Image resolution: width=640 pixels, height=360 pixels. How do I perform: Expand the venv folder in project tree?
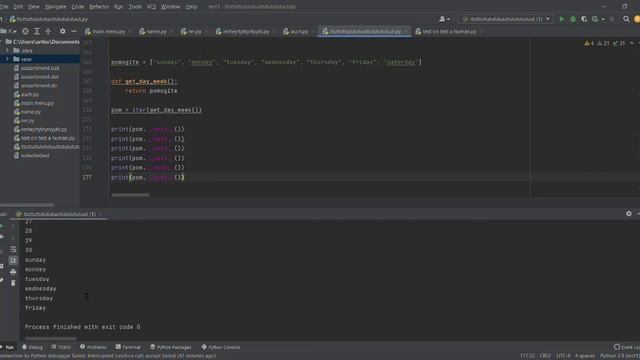click(x=7, y=59)
